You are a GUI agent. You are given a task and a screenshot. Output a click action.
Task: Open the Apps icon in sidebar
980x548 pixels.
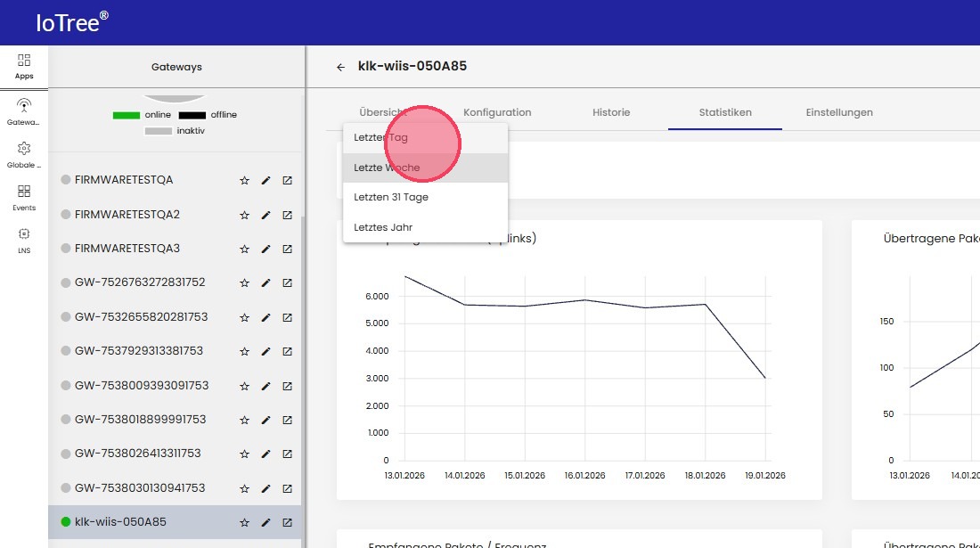tap(24, 66)
